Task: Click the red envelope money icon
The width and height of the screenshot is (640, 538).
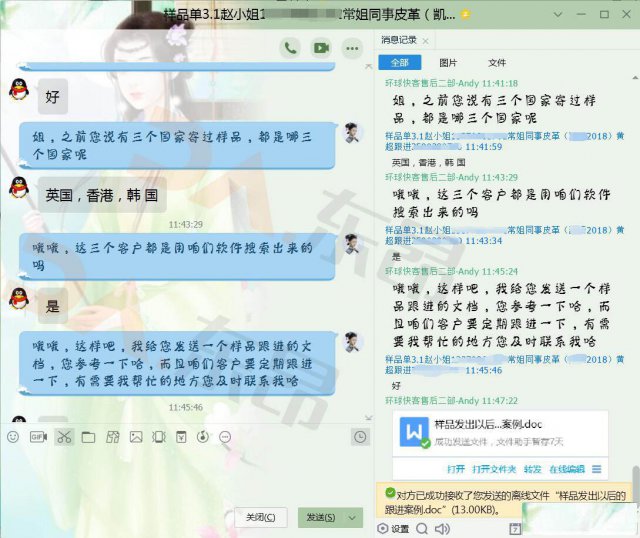Action: click(181, 437)
